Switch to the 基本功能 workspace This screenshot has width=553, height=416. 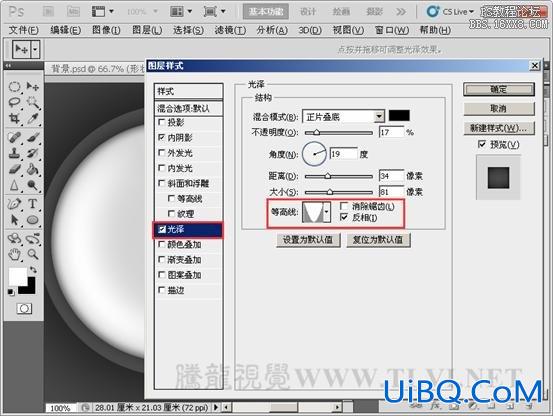(266, 12)
